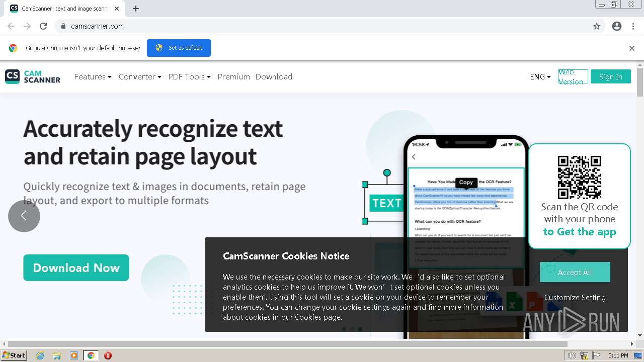Click 'CamScanner Cookies Notice' heading
This screenshot has width=644, height=362.
pos(286,256)
